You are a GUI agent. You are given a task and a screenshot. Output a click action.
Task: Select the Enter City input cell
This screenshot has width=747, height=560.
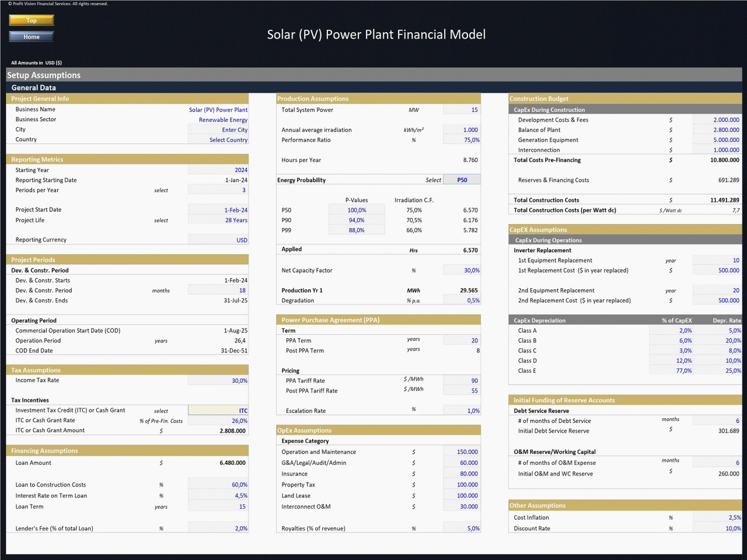tap(218, 130)
